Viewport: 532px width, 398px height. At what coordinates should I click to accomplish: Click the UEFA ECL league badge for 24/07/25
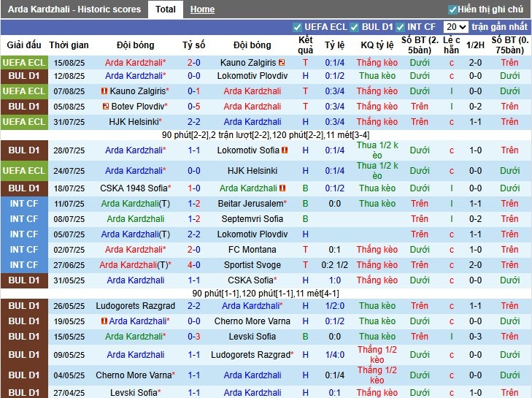pyautogui.click(x=24, y=171)
